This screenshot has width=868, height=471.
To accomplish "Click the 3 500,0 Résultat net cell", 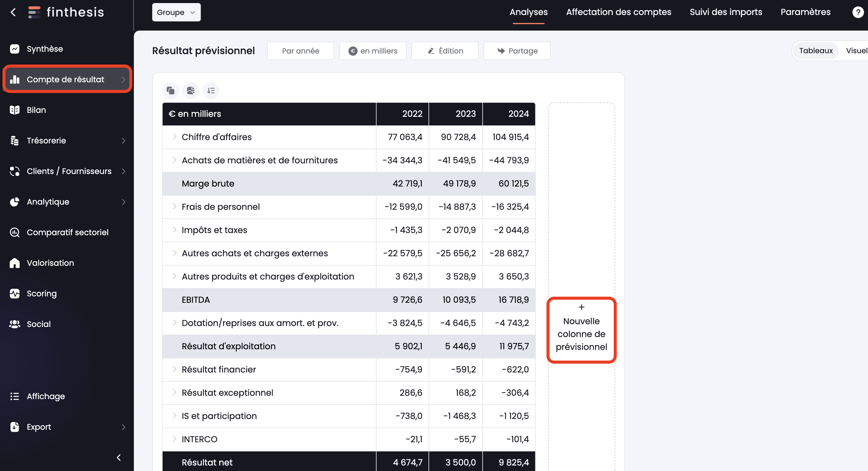I will coord(456,462).
